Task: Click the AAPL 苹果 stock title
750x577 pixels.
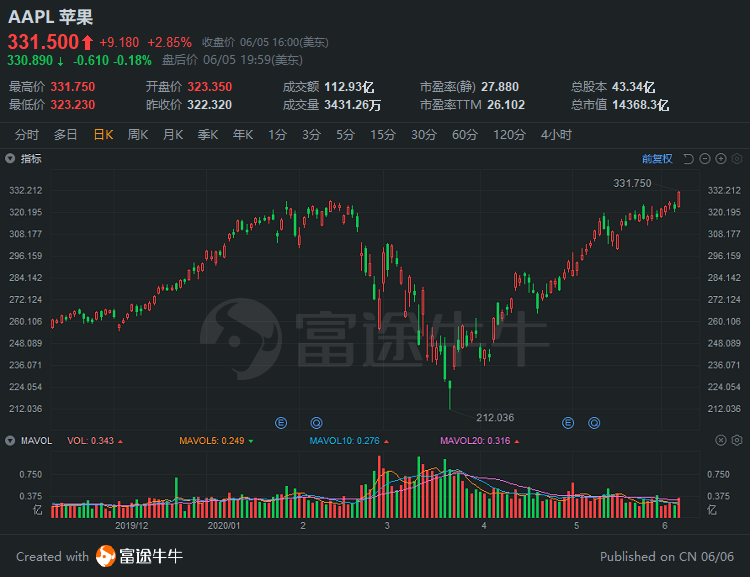Action: (x=50, y=17)
